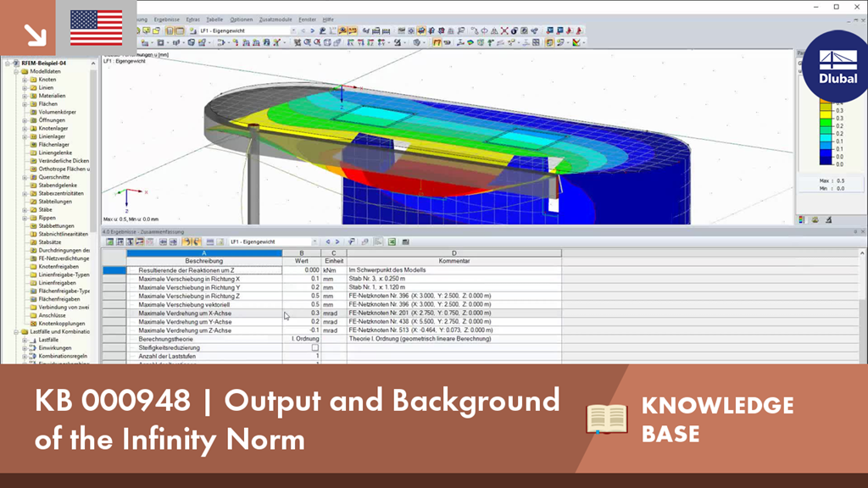The image size is (868, 488).
Task: Expand the Materialien tree node
Action: [25, 96]
